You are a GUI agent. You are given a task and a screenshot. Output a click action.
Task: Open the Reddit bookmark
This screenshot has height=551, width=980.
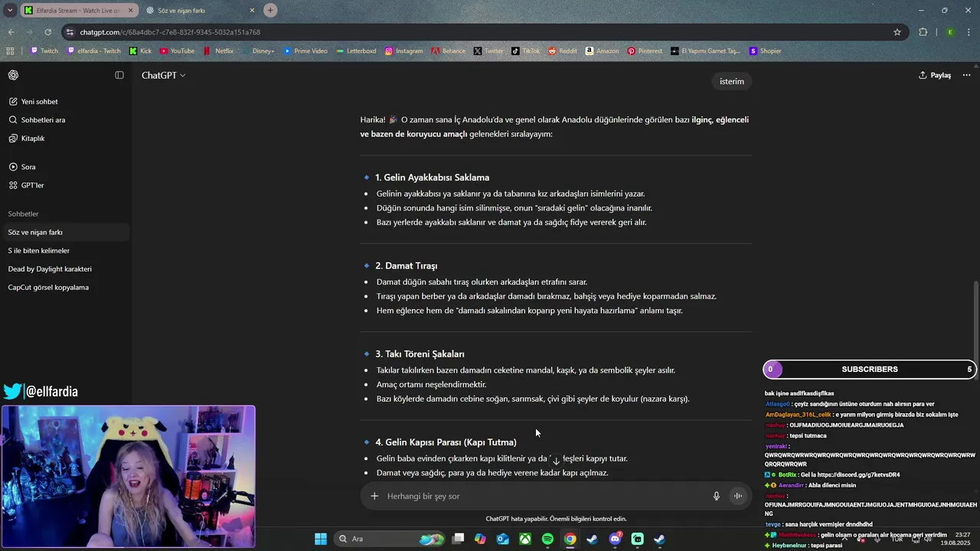click(563, 51)
